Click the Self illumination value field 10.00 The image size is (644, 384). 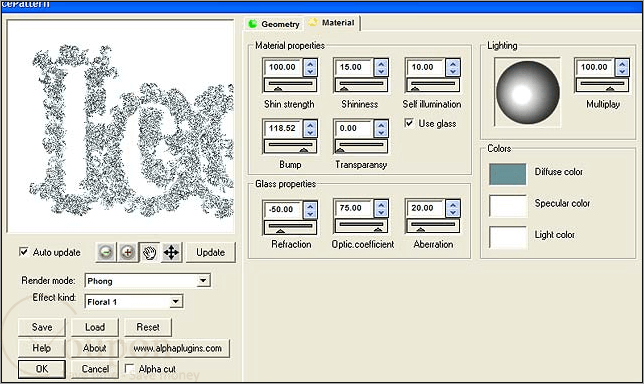(x=426, y=67)
